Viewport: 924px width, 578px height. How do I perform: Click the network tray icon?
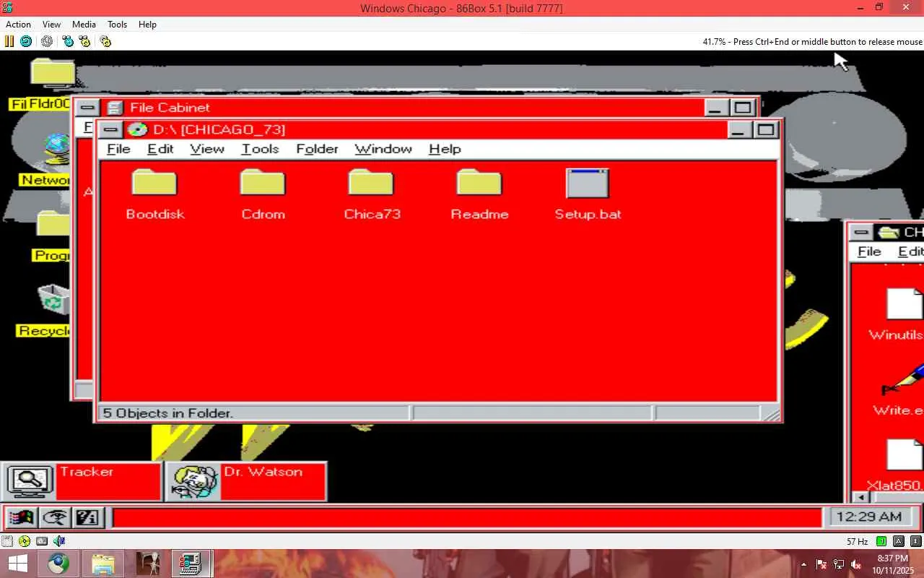tap(839, 564)
